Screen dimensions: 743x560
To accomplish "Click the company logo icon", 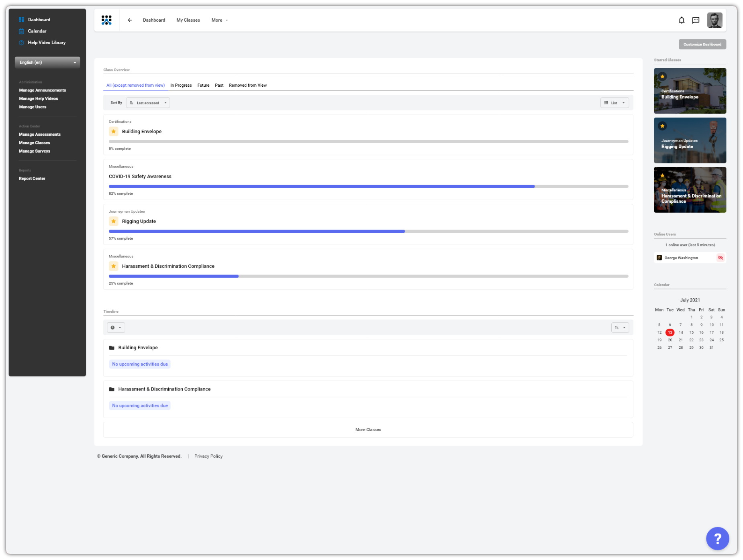I will point(106,20).
